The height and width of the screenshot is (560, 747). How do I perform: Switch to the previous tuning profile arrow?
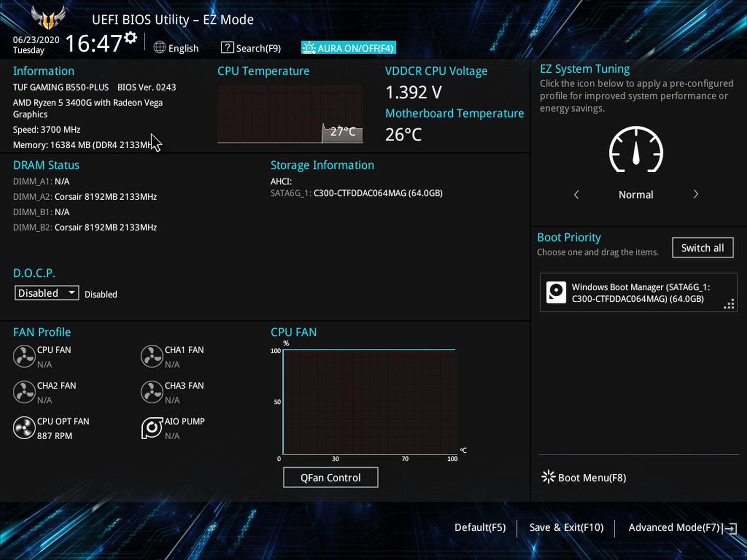pyautogui.click(x=576, y=194)
